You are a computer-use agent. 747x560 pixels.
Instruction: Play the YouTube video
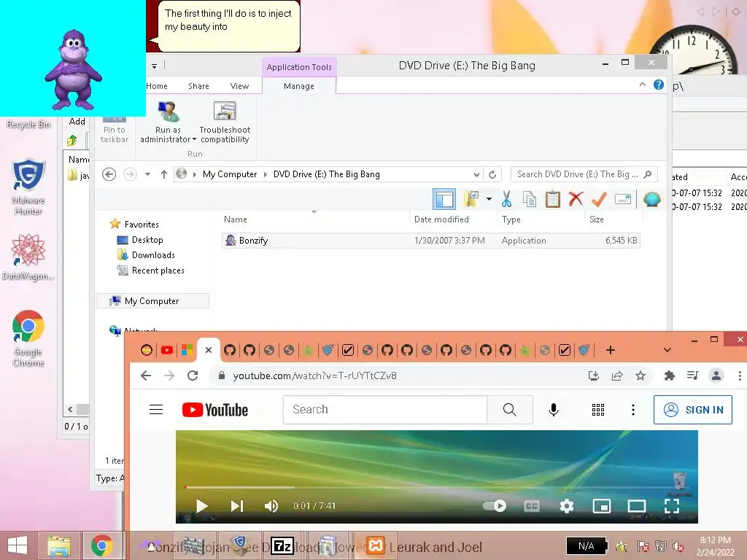(202, 506)
